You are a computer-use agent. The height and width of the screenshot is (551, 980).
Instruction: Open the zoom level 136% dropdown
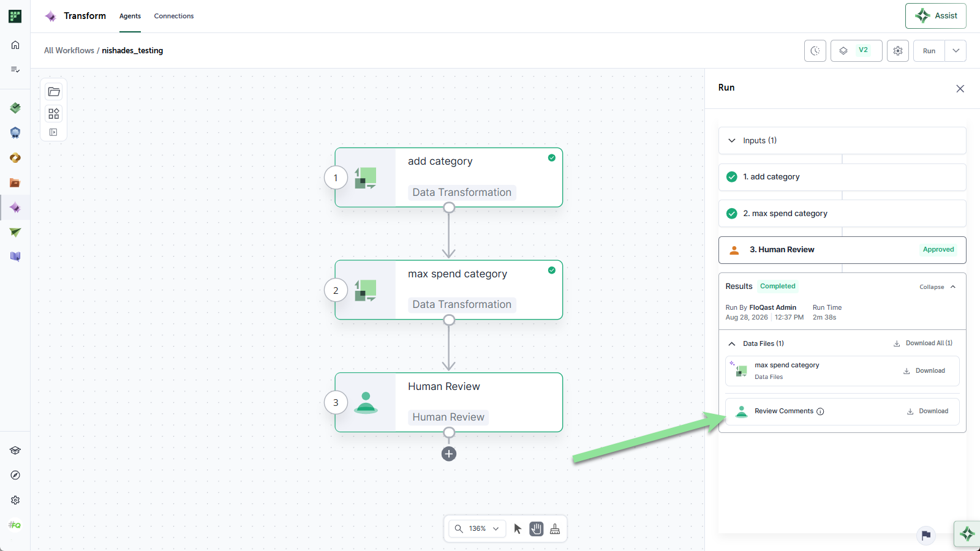coord(478,529)
